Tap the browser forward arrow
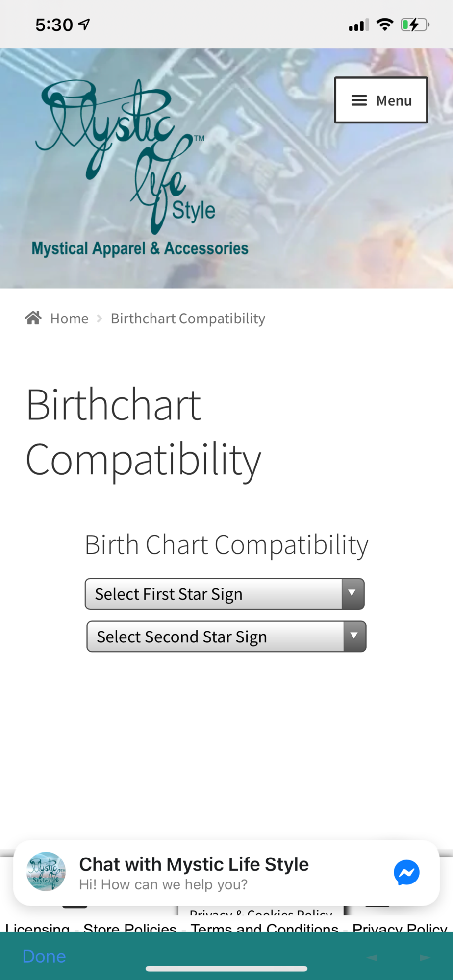 tap(424, 957)
